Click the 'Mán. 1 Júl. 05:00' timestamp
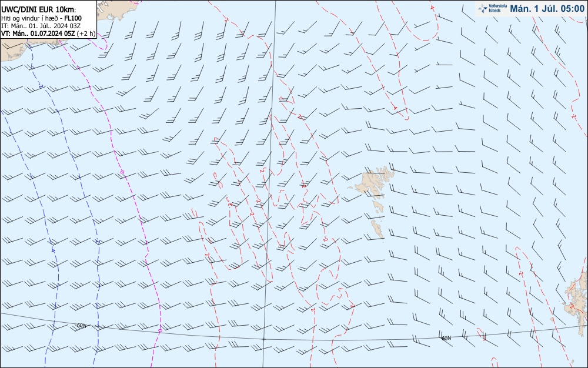Viewport: 588px width, 368px height. 547,9
